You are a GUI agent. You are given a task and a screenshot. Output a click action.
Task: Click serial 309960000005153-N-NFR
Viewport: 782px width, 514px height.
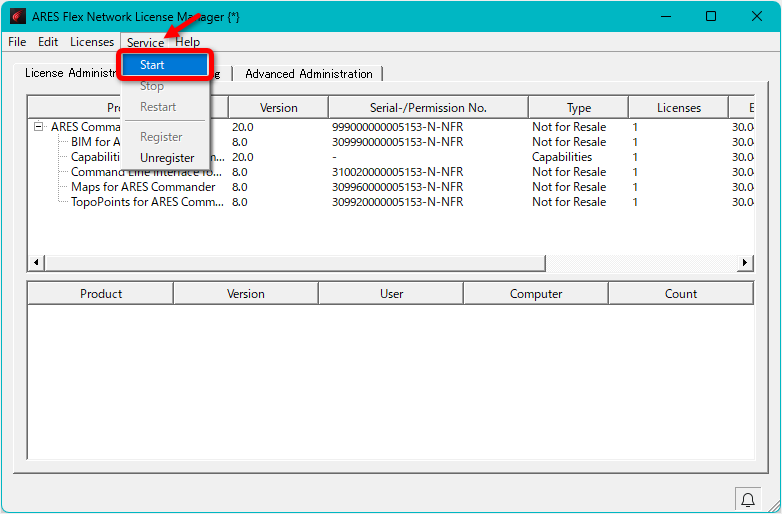pos(397,187)
